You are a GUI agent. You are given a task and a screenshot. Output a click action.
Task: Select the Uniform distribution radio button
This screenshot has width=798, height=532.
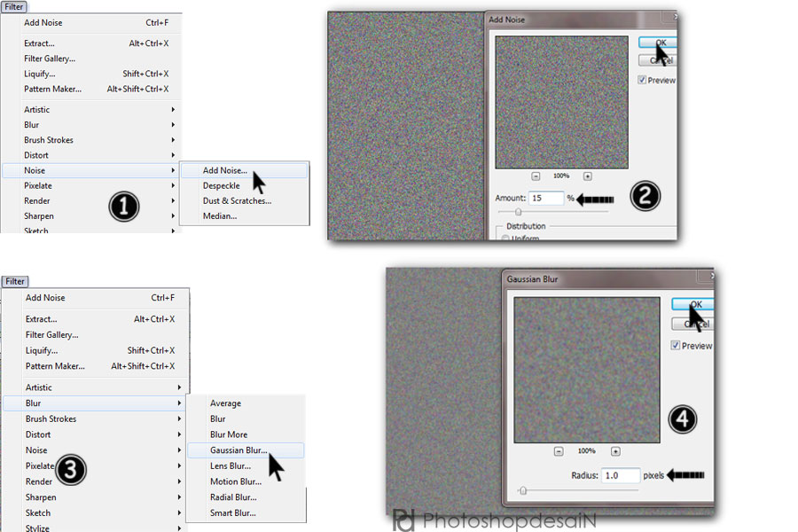click(506, 239)
